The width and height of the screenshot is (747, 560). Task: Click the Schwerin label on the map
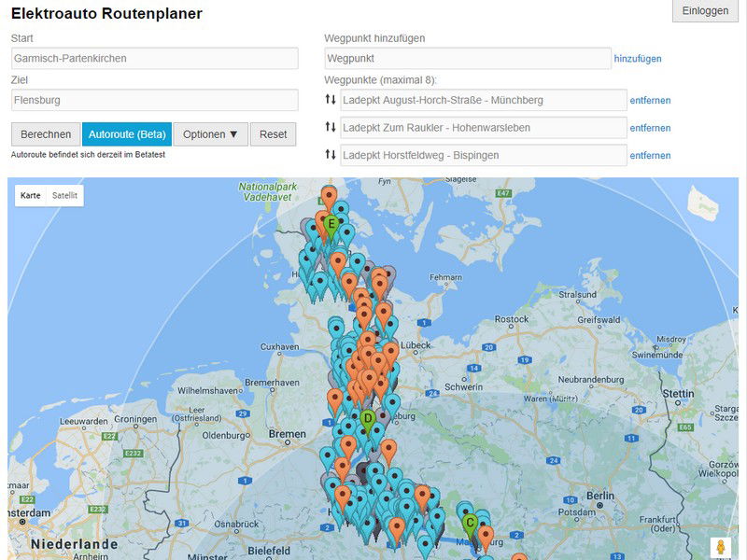coord(463,387)
